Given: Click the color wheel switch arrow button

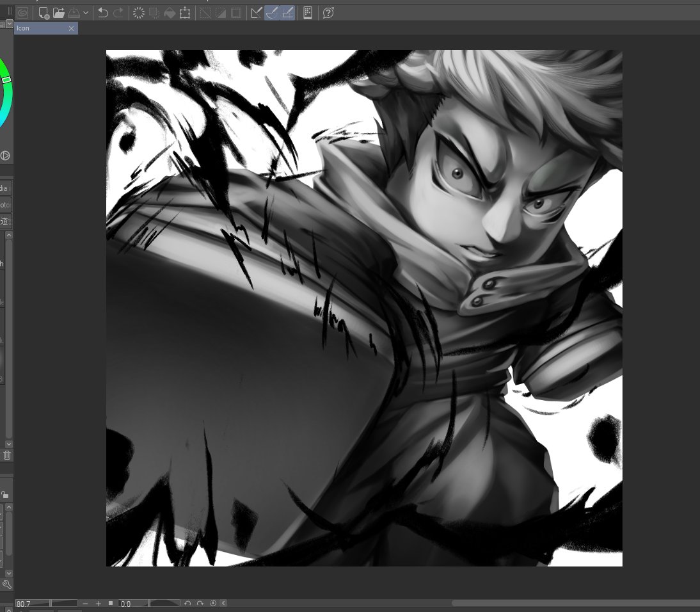Looking at the screenshot, I should pos(5,156).
